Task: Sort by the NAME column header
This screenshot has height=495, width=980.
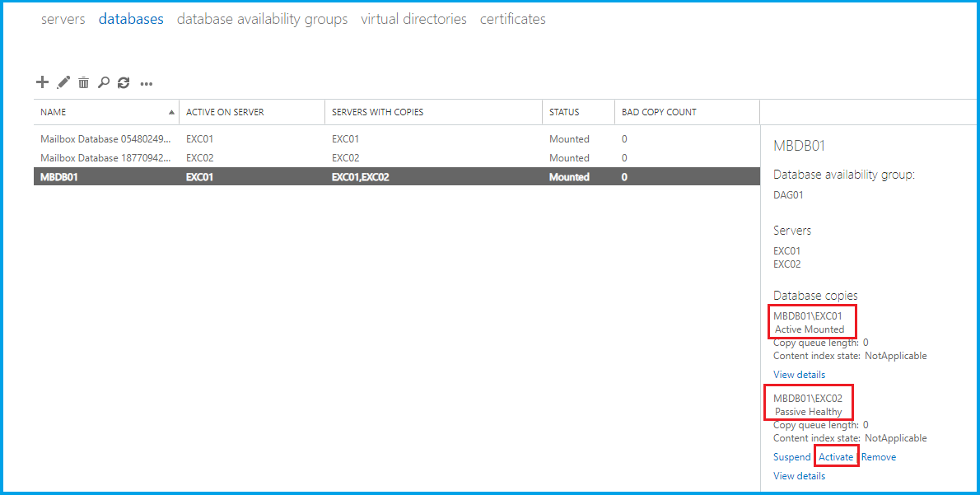Action: pos(54,112)
